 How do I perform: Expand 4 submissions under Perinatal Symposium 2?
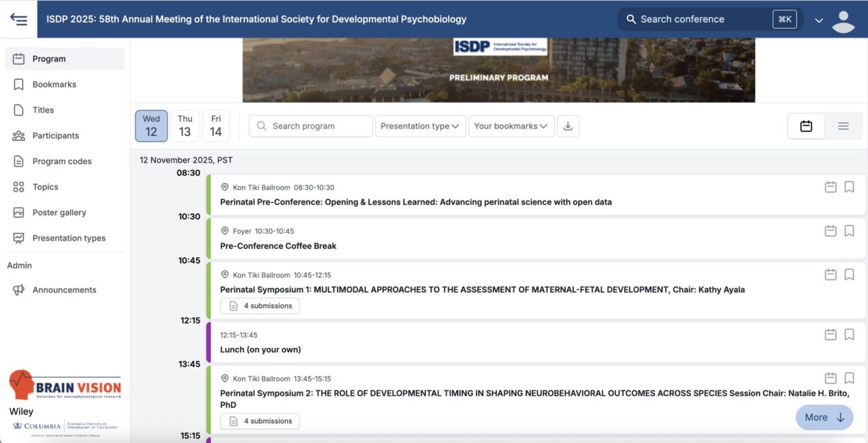click(260, 421)
